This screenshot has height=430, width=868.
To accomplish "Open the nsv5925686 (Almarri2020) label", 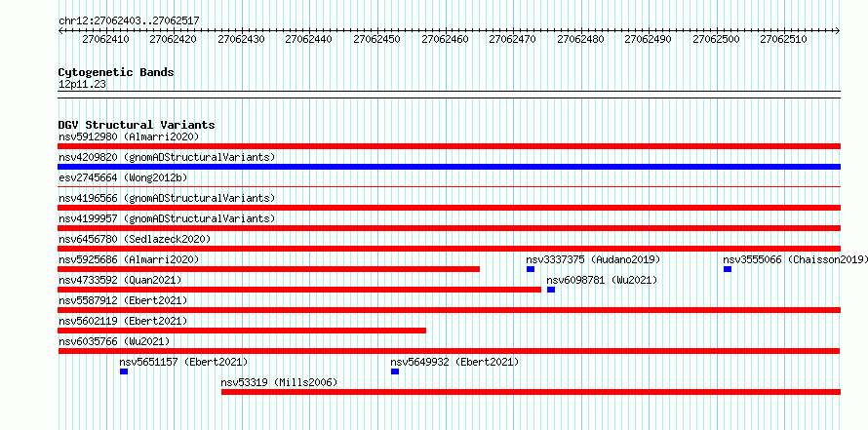I will click(129, 259).
